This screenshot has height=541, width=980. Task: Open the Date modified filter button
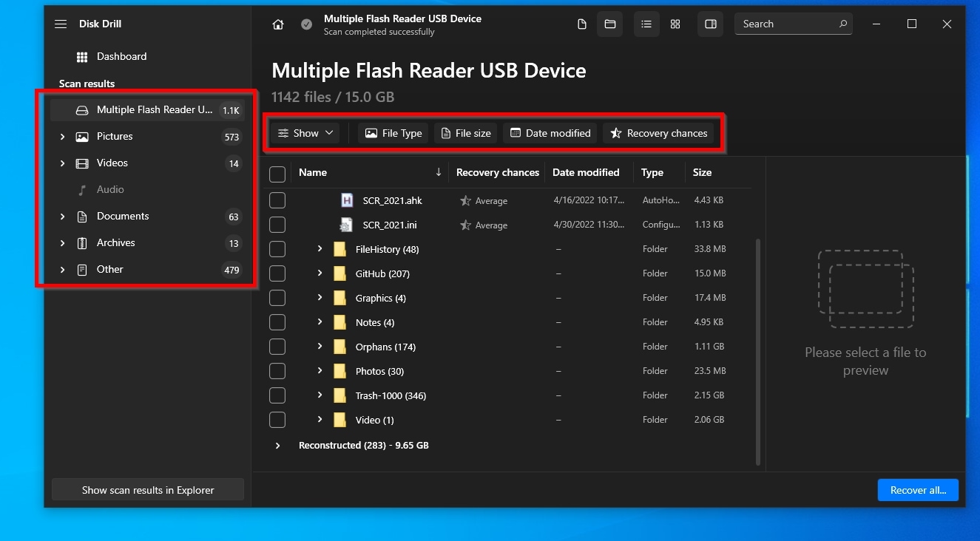click(550, 133)
